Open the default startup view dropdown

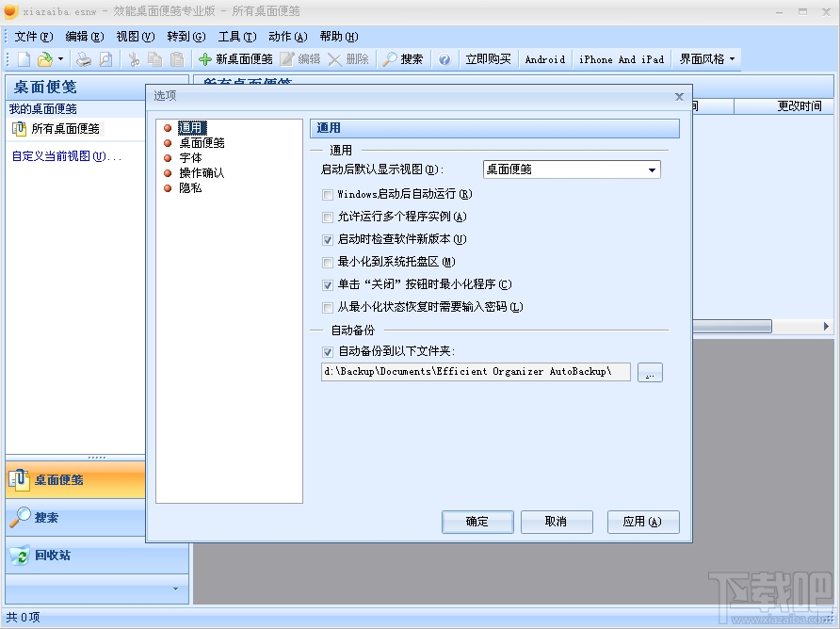click(654, 169)
